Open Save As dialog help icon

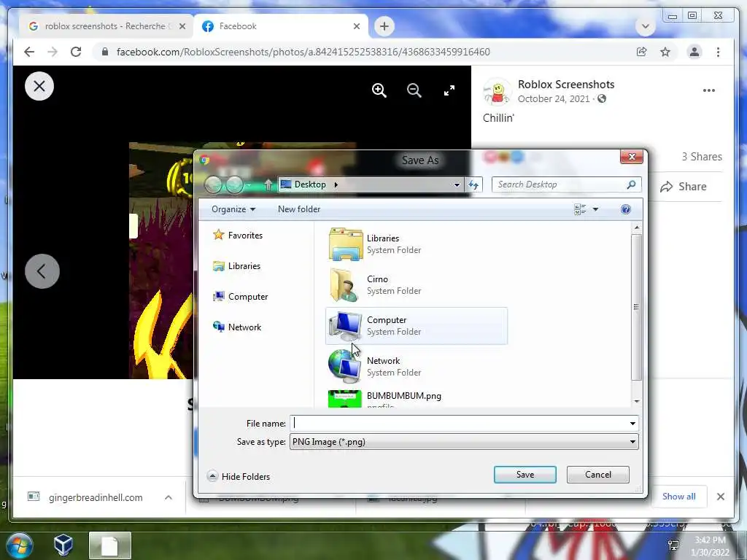[625, 209]
